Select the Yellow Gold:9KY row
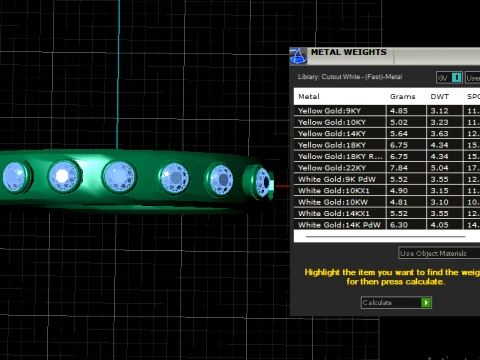This screenshot has height=360, width=480. pyautogui.click(x=387, y=111)
